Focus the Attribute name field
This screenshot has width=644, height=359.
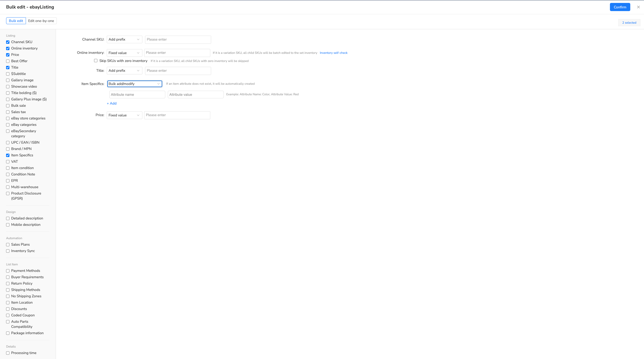click(137, 95)
